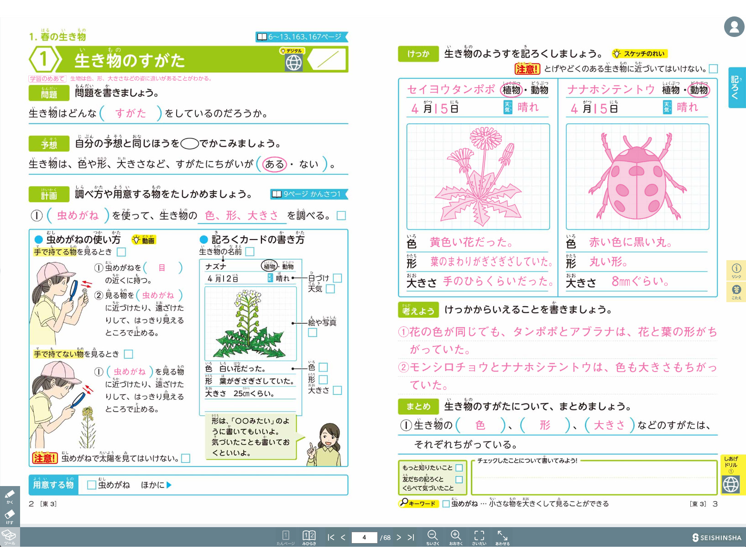Screen dimensions: 746x560
Task: Check the 天気 box
Action: 331,289
